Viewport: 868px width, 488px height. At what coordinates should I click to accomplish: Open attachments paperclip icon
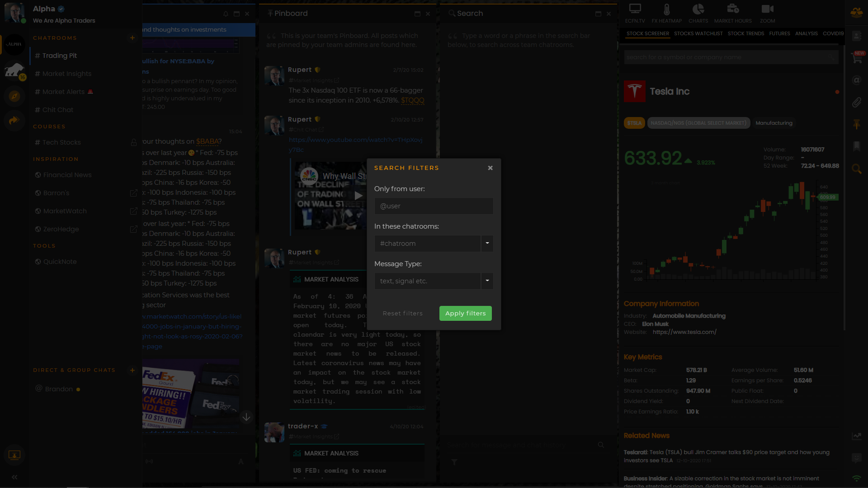pyautogui.click(x=856, y=103)
